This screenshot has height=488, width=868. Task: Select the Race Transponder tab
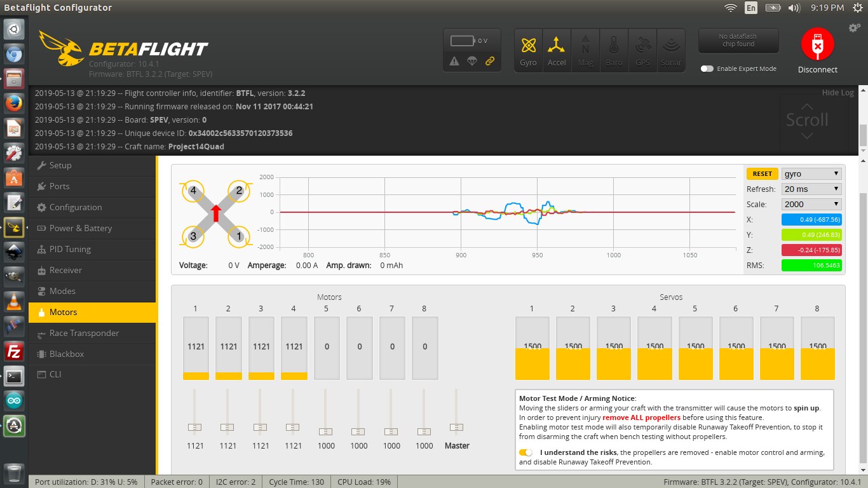[x=93, y=333]
